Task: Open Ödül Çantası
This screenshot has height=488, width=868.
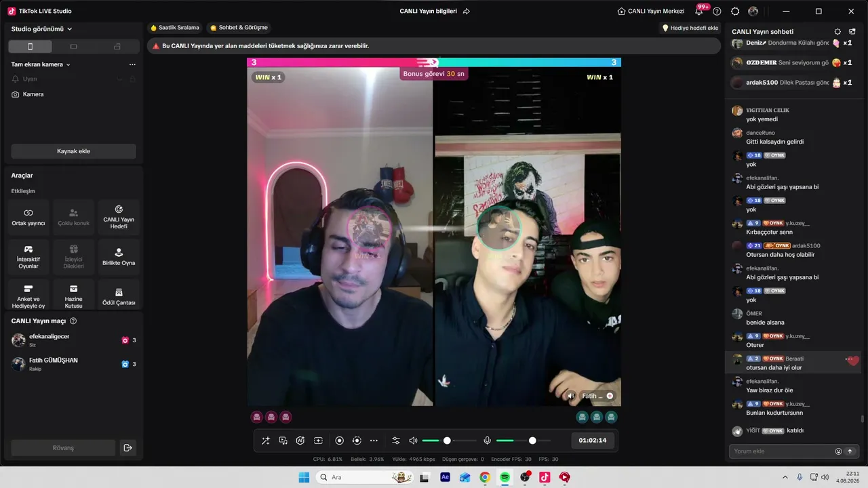Action: click(119, 294)
